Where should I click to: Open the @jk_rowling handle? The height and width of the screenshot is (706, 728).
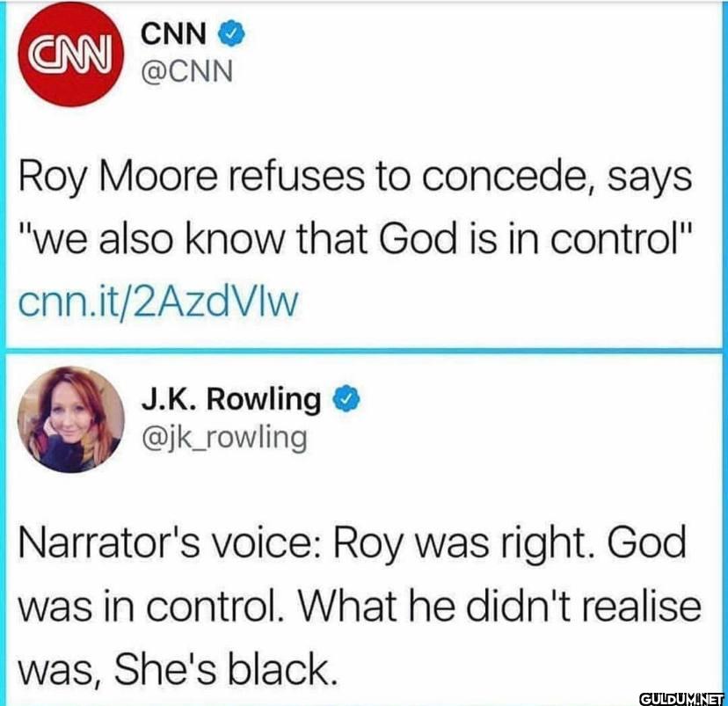[224, 438]
